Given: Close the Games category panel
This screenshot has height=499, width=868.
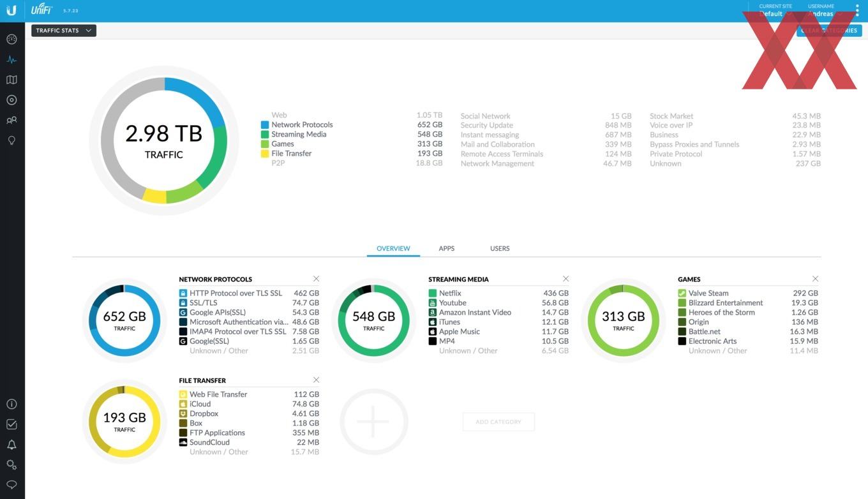Looking at the screenshot, I should coord(815,279).
